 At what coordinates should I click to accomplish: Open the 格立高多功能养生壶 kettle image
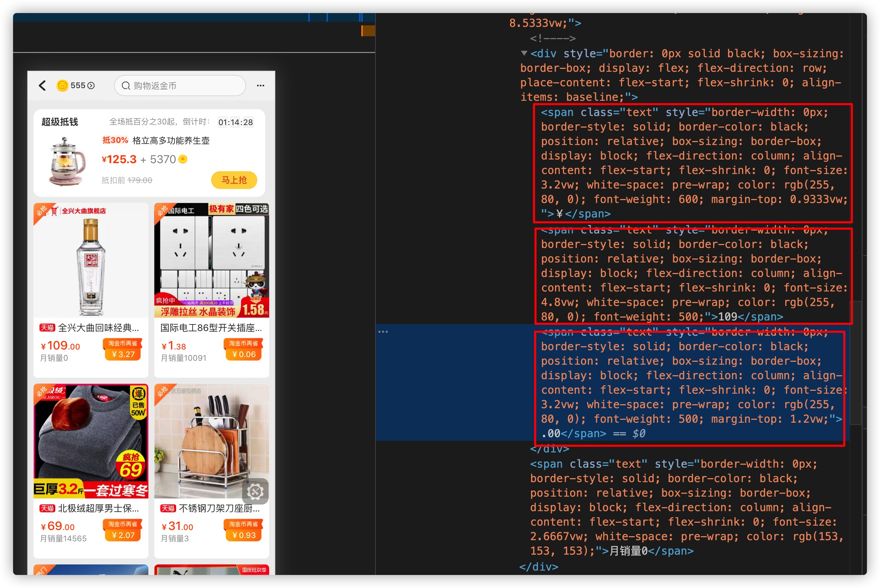[68, 161]
